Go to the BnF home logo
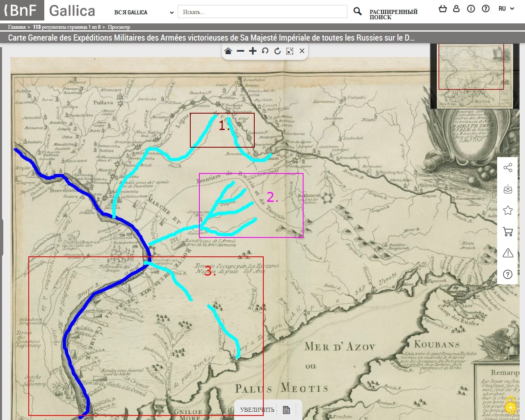Viewport: 525px width, 420px height. point(22,10)
